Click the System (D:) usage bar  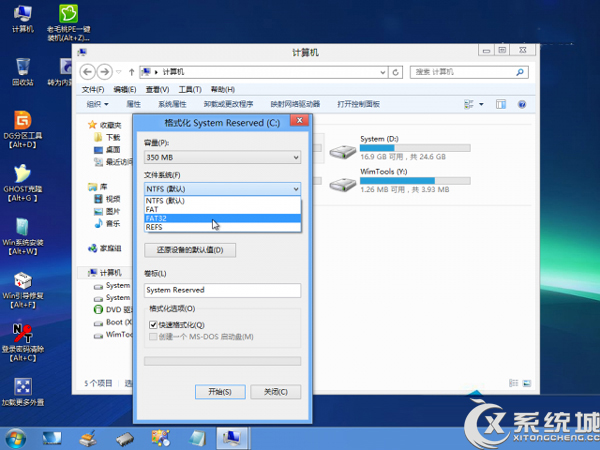pyautogui.click(x=415, y=148)
